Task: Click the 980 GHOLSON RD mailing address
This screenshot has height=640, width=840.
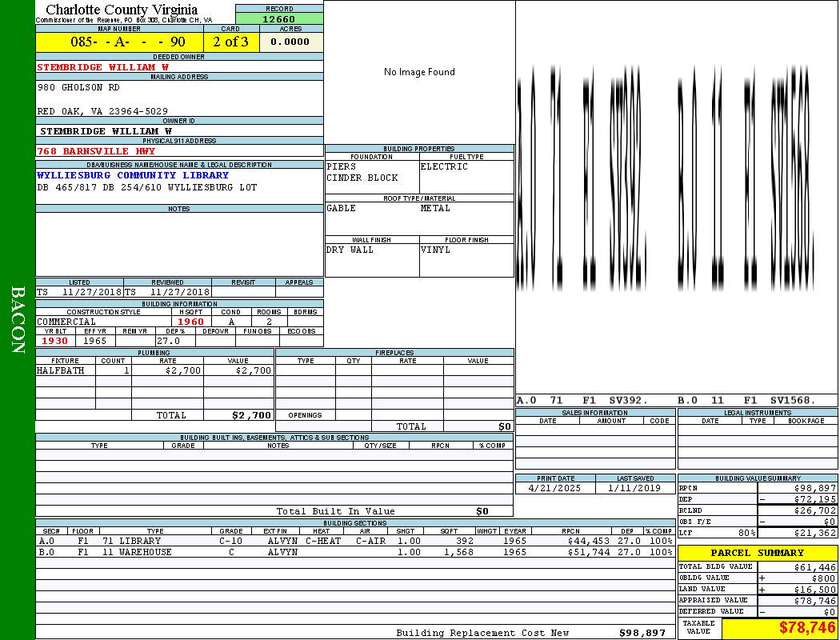Action: pyautogui.click(x=78, y=87)
